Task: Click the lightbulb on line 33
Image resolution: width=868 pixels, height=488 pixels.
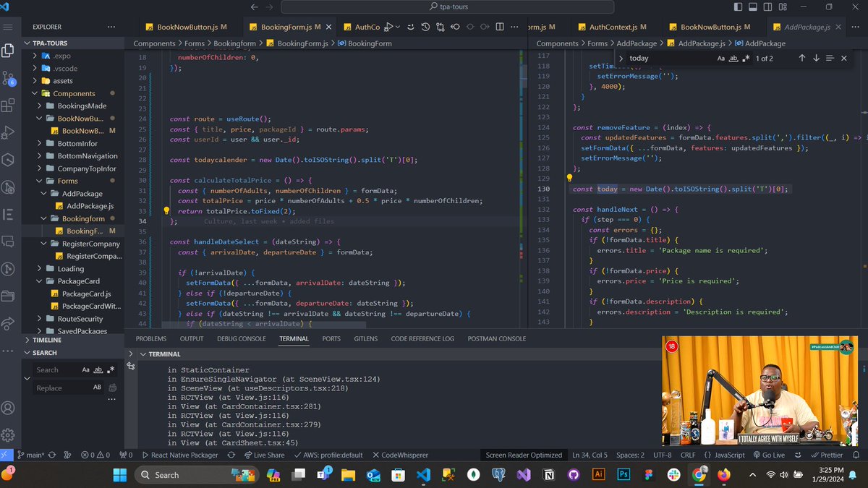Action: (x=166, y=211)
